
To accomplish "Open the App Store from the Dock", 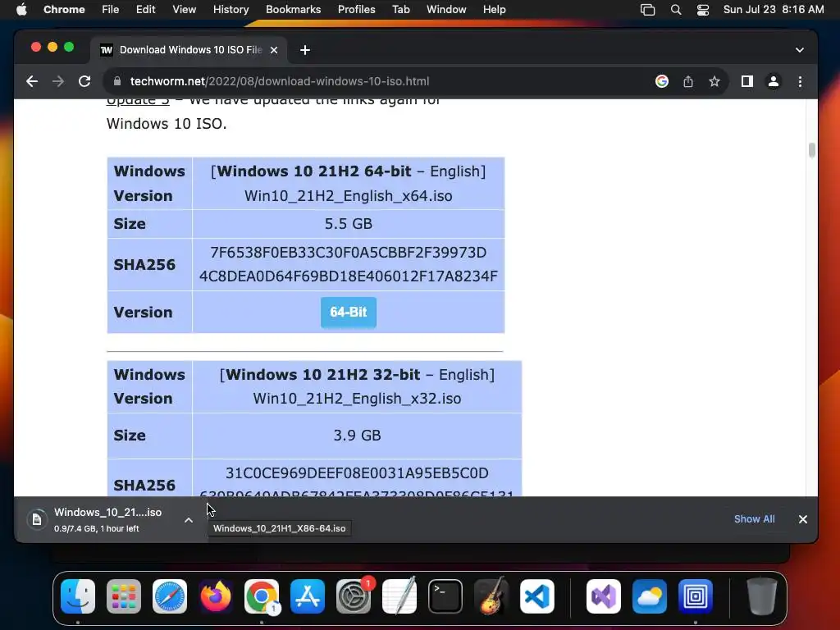I will [308, 596].
